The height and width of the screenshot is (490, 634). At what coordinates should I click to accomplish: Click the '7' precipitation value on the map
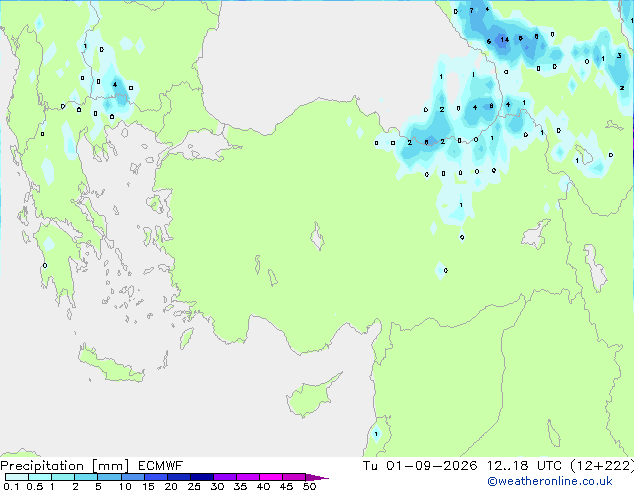click(x=471, y=11)
